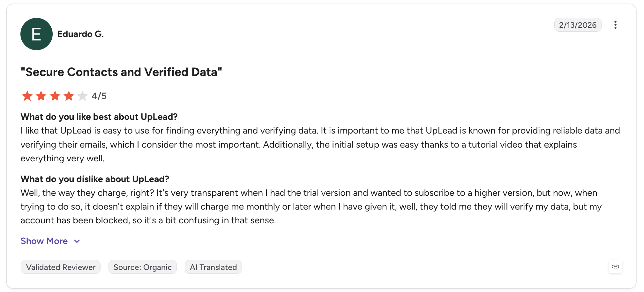Open reviewer name Eduardo G.
The height and width of the screenshot is (292, 644).
click(80, 34)
